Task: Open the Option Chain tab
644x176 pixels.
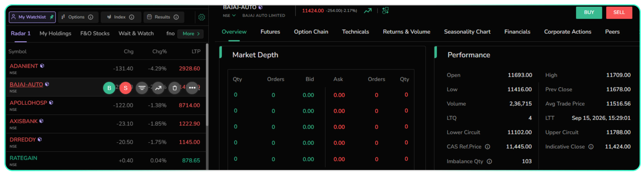Action: [311, 32]
